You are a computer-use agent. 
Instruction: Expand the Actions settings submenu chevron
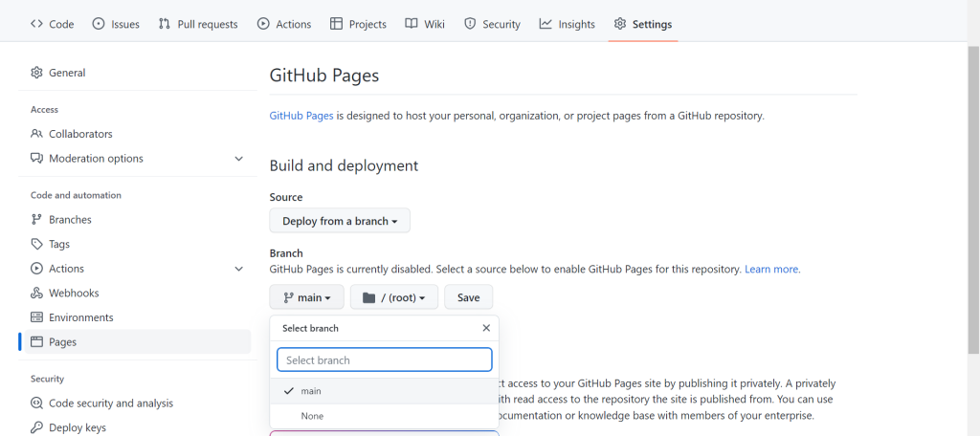pos(238,269)
